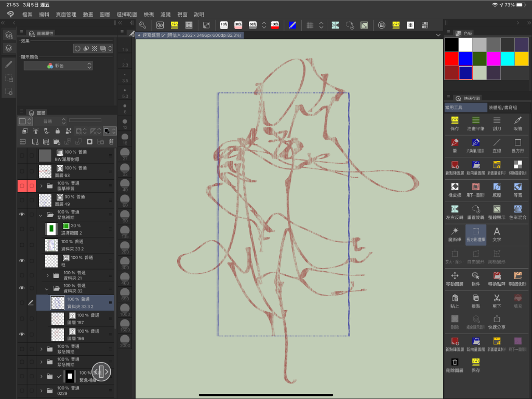Screen dimensions: 532x399
Task: Expand the 0229 folder
Action: (x=42, y=391)
